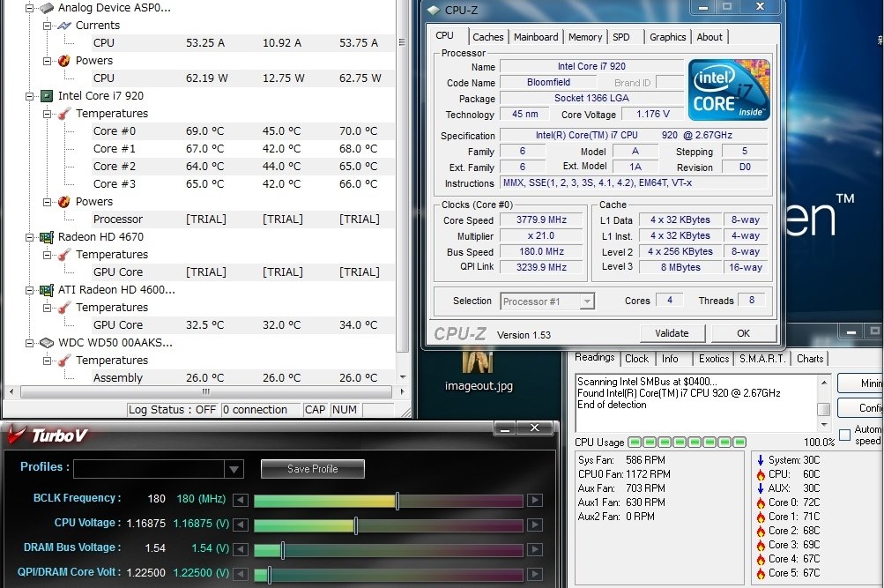
Task: Click the flame icon beside Core 3: 69C
Action: point(760,545)
